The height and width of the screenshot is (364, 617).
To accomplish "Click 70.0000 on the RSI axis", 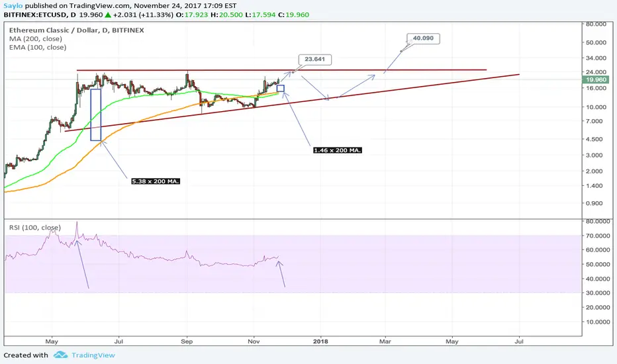I will tap(598, 236).
